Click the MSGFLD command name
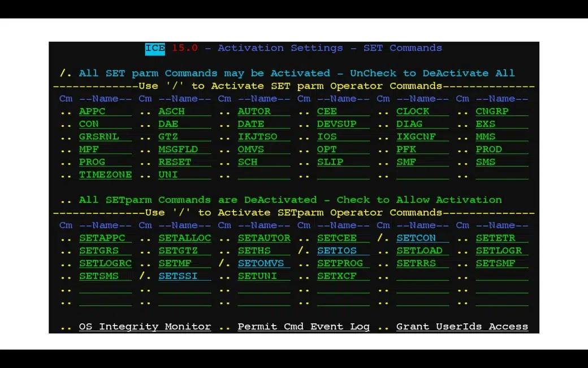The image size is (588, 368). 178,150
